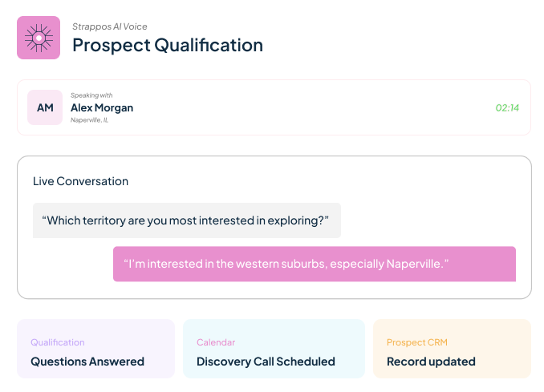Click the pink Calendar category label
Image resolution: width=544 pixels, height=392 pixels.
216,342
